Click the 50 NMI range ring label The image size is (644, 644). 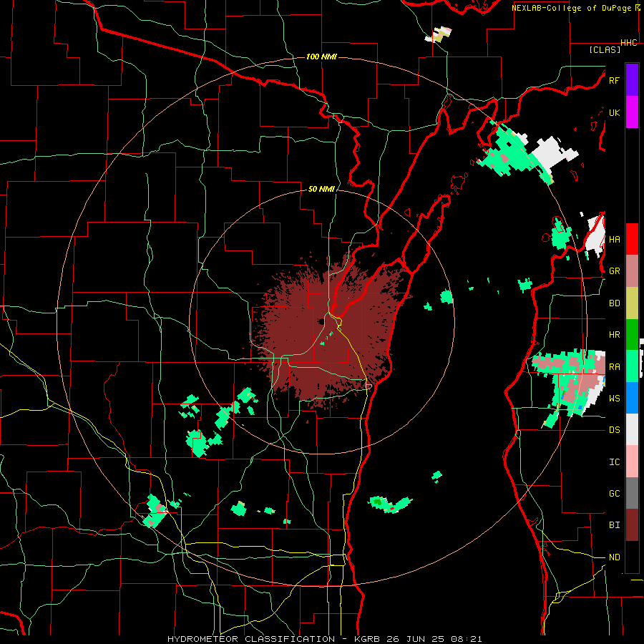(x=321, y=190)
